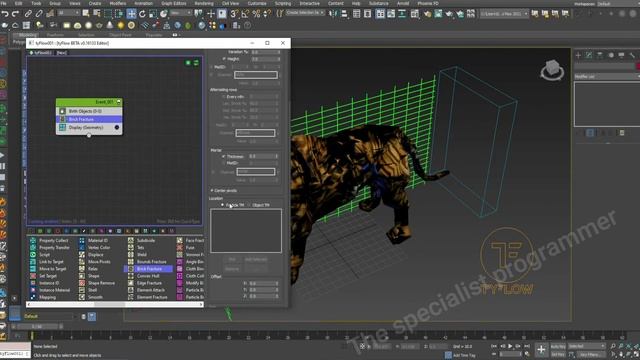640x360 pixels.
Task: Click the Set Key large plus button
Action: [x=541, y=349]
